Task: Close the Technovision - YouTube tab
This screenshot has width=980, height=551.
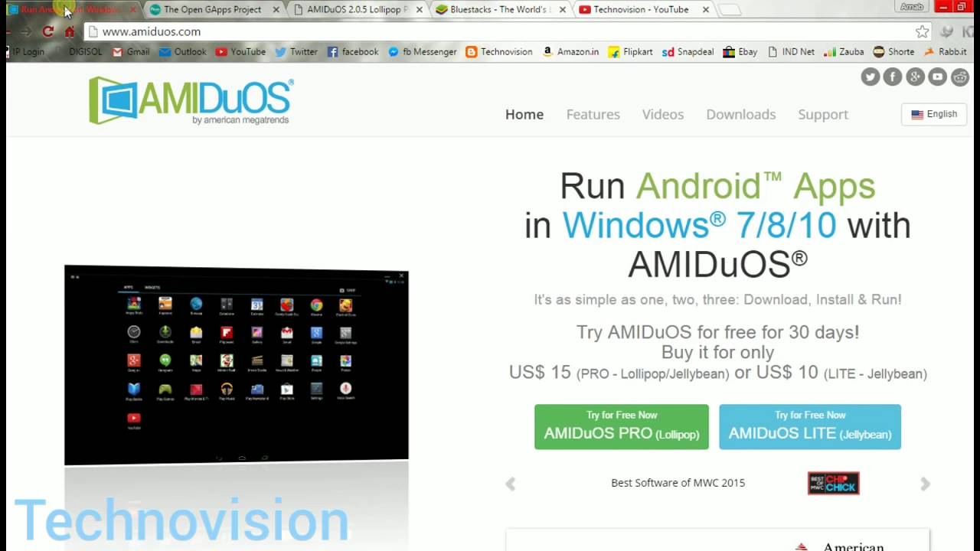Action: (x=705, y=9)
